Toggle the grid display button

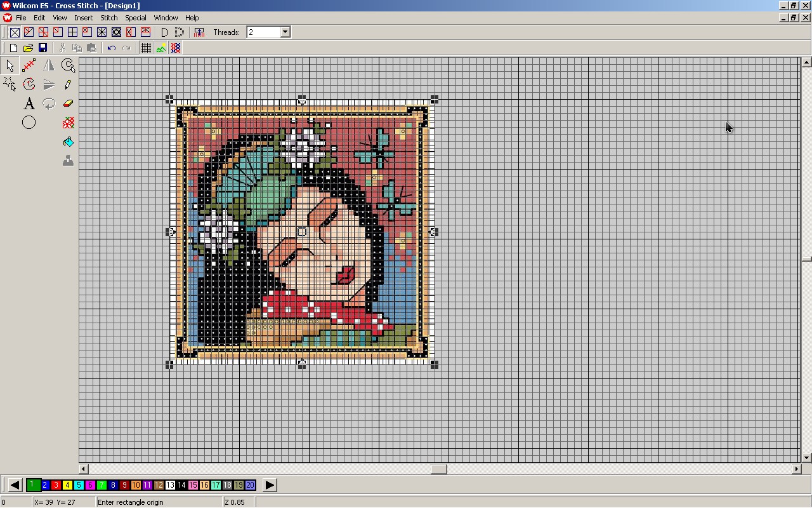[x=146, y=48]
